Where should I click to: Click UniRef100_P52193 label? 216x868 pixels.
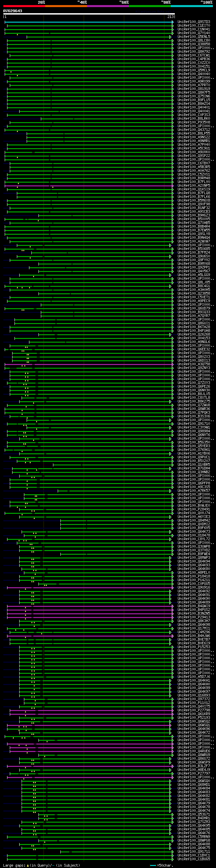click(x=194, y=717)
